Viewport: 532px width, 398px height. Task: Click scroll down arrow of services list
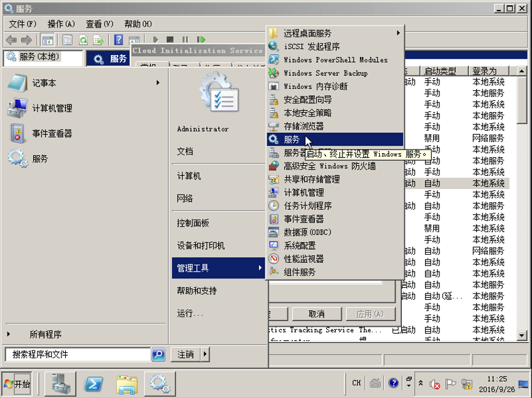point(522,335)
